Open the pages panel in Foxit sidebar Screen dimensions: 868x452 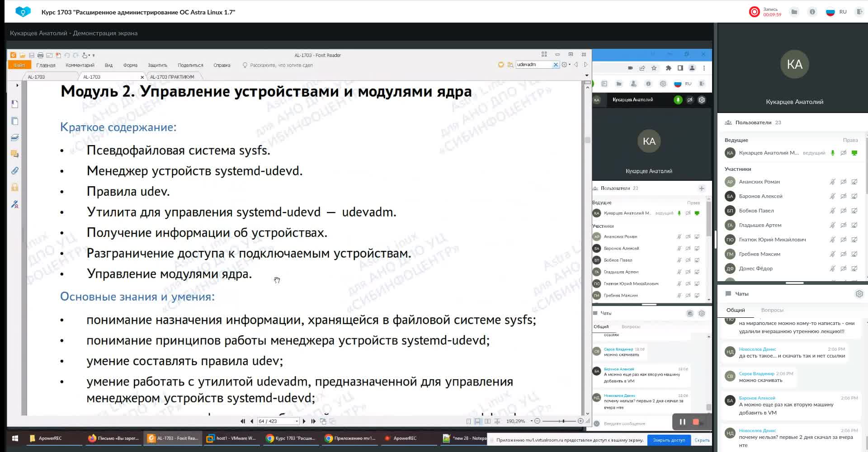15,121
